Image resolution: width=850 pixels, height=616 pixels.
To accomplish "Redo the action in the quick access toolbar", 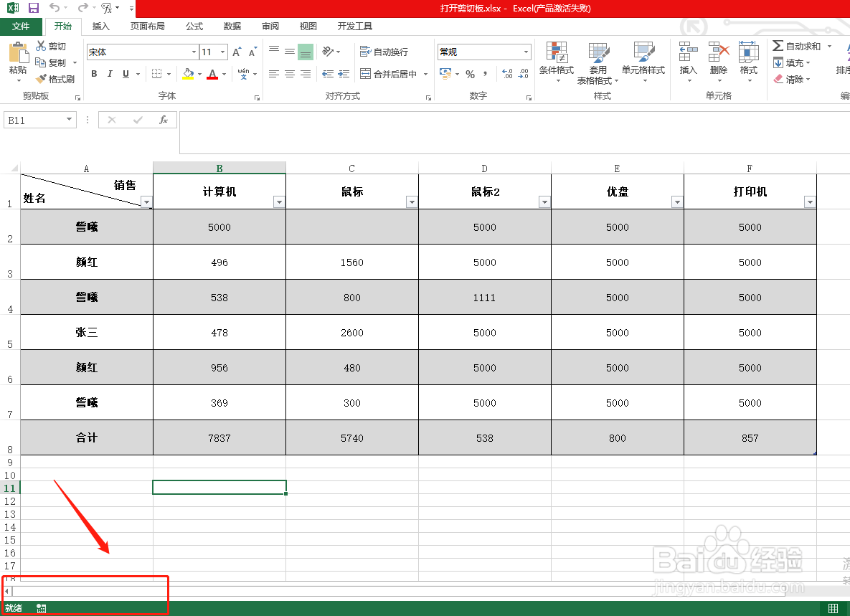I will click(82, 8).
